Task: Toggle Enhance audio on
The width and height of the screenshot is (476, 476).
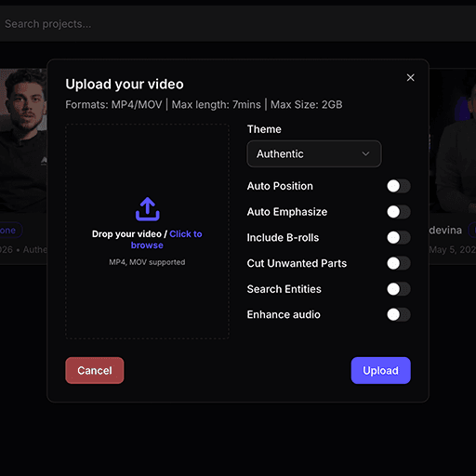Action: pyautogui.click(x=399, y=315)
